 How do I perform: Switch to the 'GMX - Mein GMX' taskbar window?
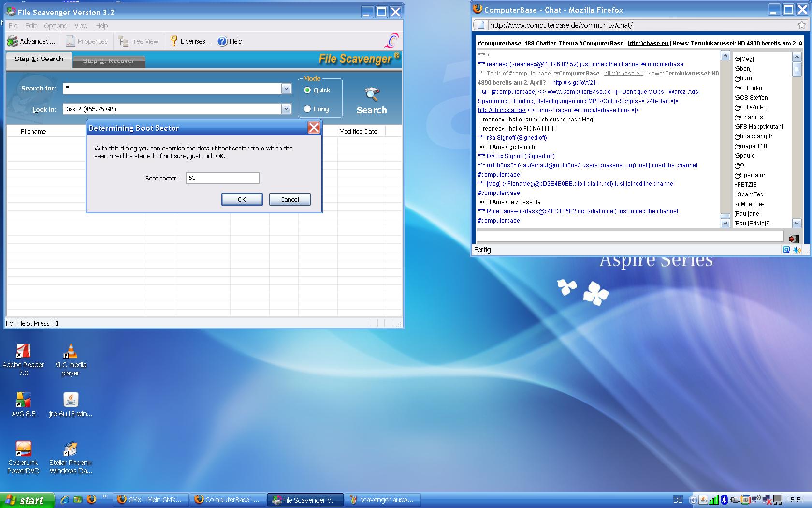(150, 500)
